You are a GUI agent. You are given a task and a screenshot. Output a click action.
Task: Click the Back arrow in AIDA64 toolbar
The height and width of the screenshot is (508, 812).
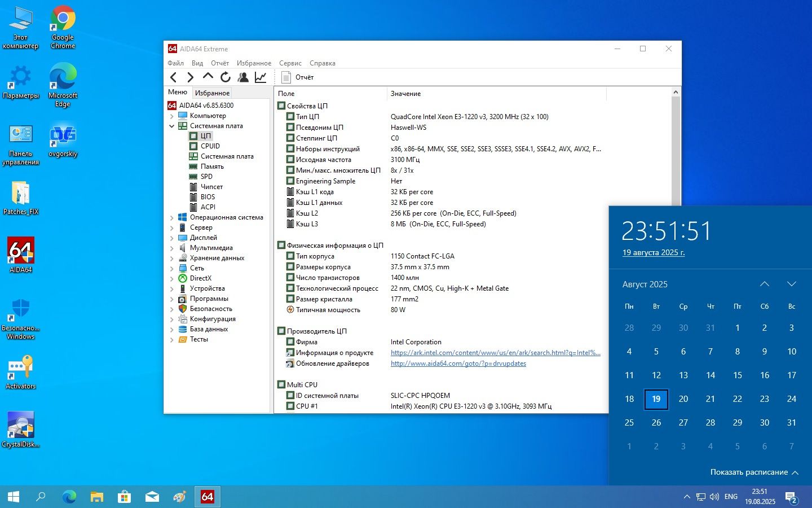[x=174, y=77]
